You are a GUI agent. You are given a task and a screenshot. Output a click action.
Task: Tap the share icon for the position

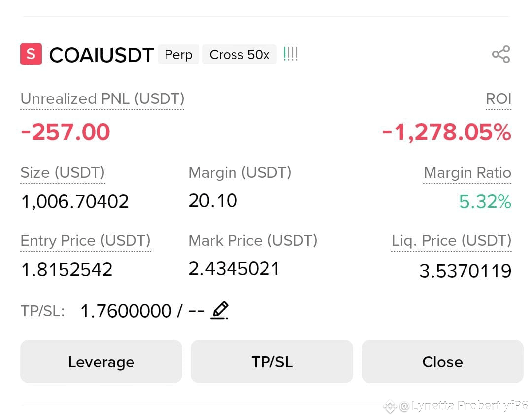click(x=501, y=54)
